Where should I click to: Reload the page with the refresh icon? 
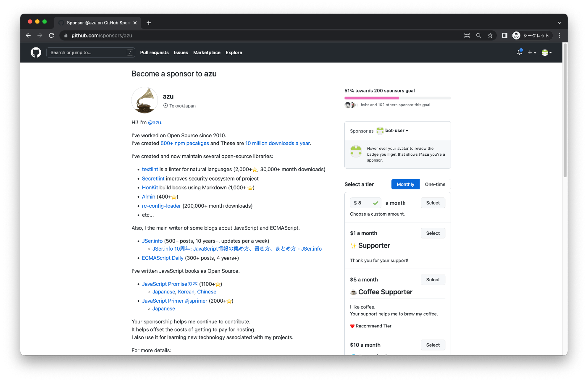(52, 36)
